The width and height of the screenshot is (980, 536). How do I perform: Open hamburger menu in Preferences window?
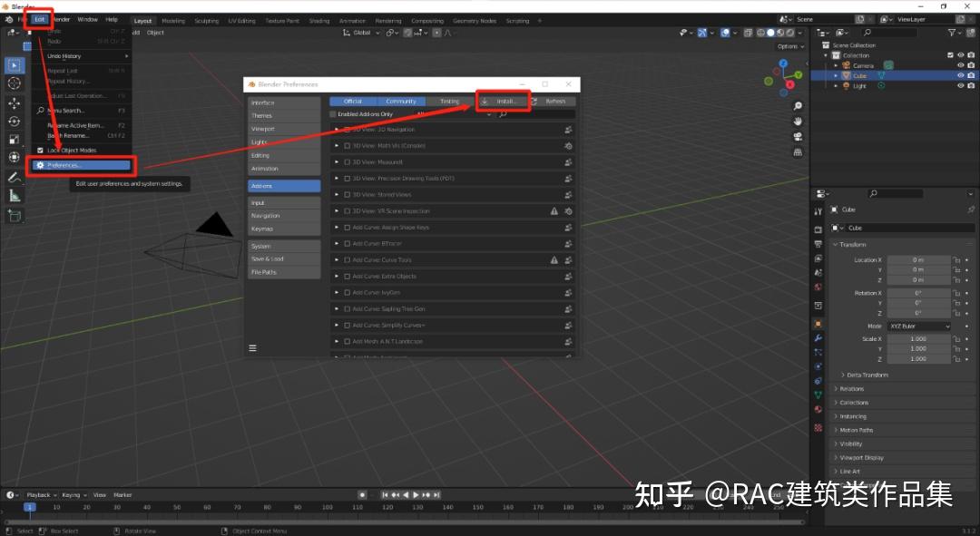tap(252, 348)
